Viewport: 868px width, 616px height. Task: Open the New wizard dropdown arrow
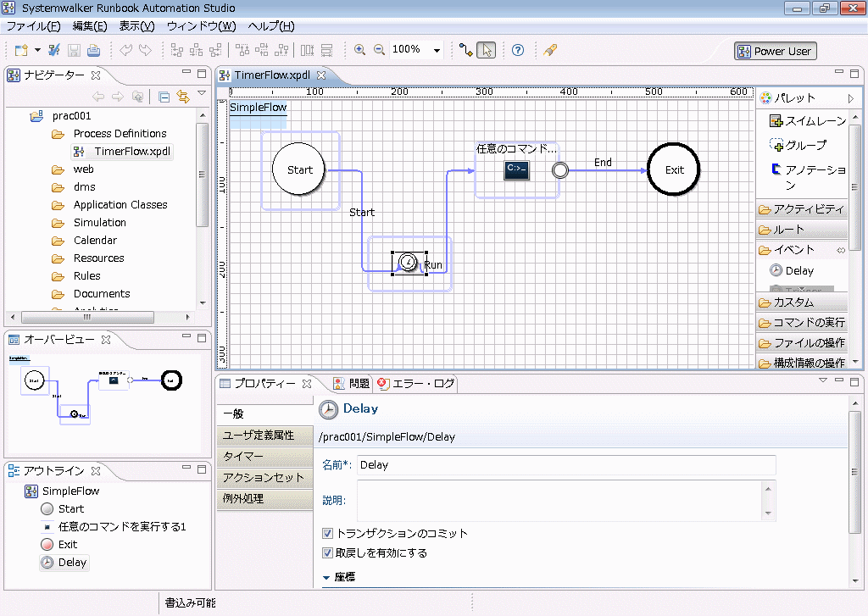(37, 50)
